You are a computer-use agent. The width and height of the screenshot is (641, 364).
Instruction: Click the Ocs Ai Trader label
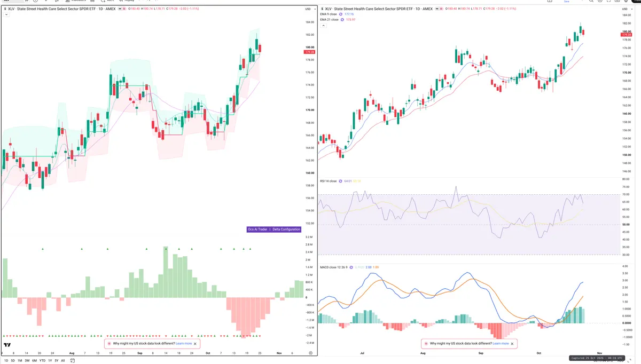[x=257, y=230]
